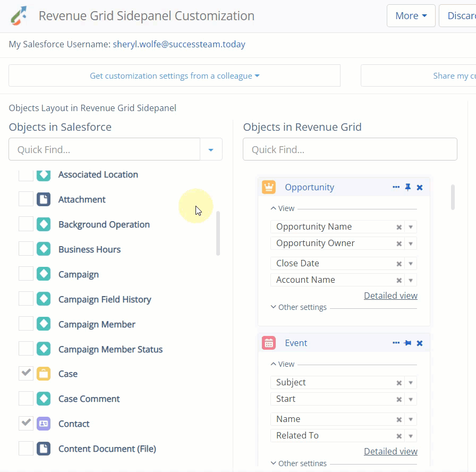Screen dimensions: 476x472
Task: Click the Contact card icon
Action: [x=44, y=424]
